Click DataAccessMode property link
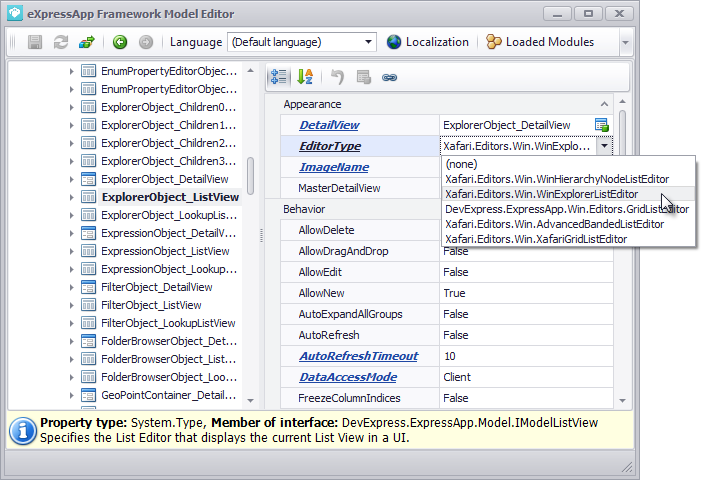Screen dimensions: 701x480 [348, 377]
